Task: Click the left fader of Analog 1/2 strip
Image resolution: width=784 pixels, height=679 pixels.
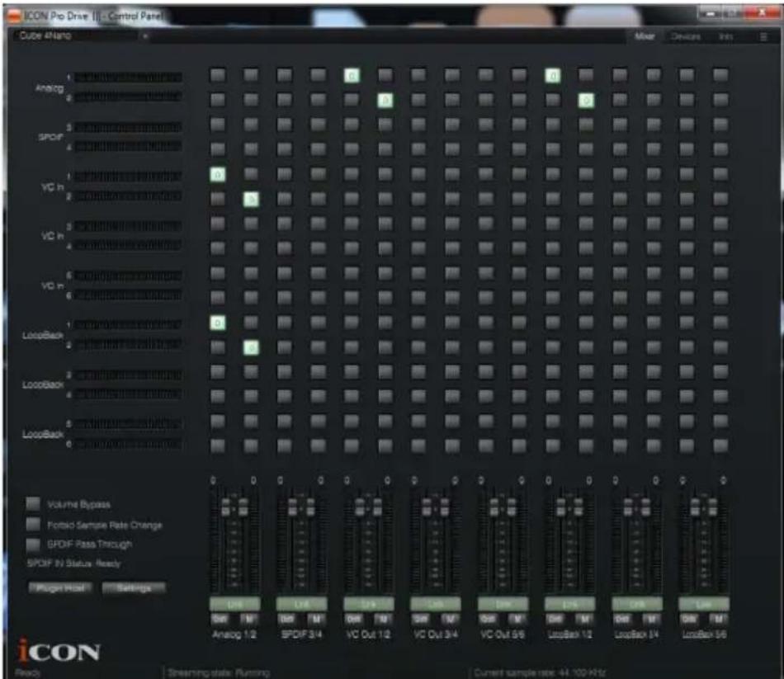Action: click(226, 507)
